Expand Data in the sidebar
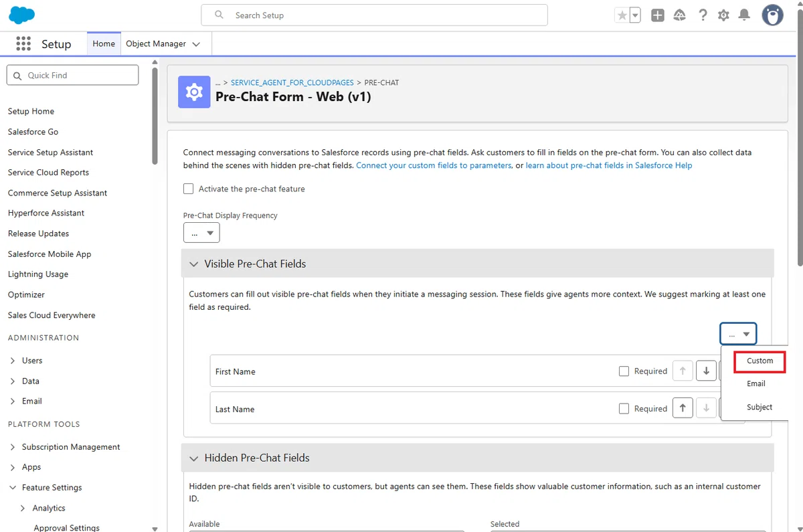This screenshot has width=803, height=532. coord(13,381)
